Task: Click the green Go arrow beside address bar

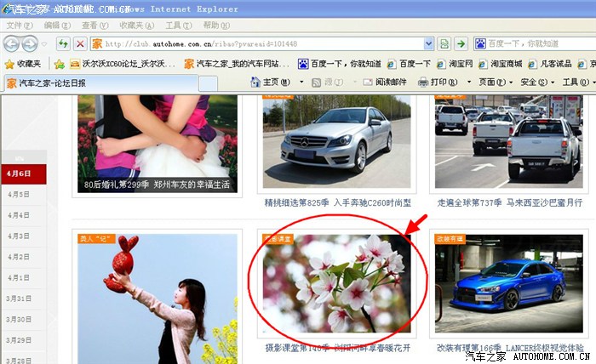Action: pos(461,43)
